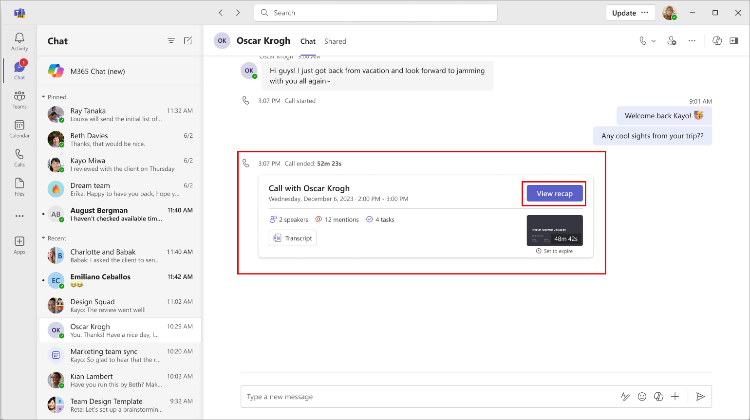Open Calendar in the left rail
Screen dimensions: 750x420
19,129
